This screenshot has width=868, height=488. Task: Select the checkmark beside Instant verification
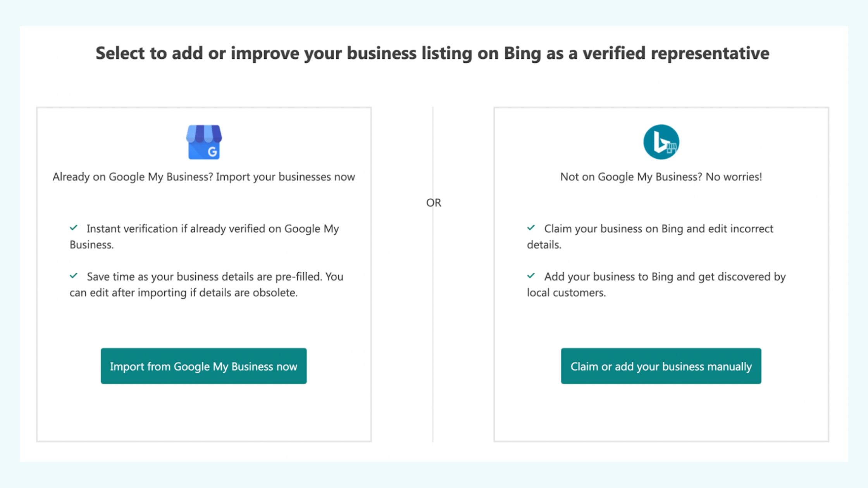(x=74, y=228)
